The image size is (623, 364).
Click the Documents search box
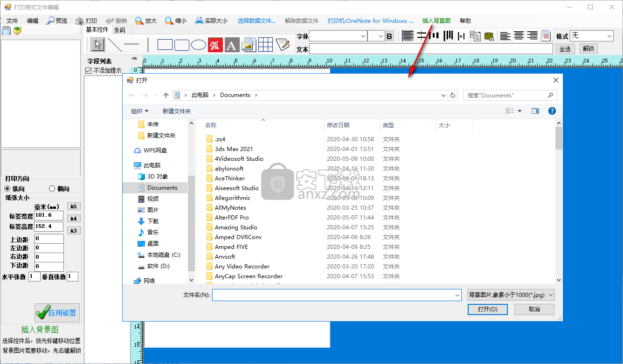pos(510,95)
